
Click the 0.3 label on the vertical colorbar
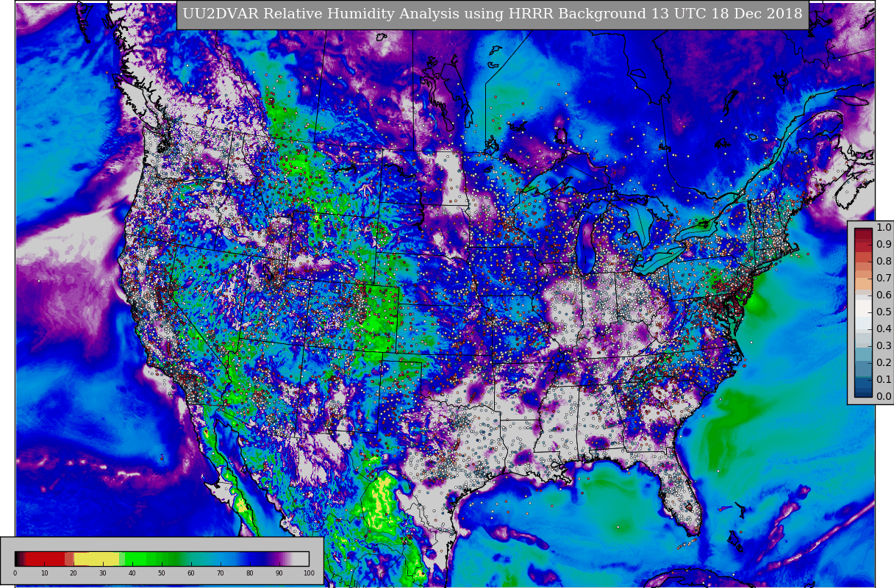click(x=884, y=346)
